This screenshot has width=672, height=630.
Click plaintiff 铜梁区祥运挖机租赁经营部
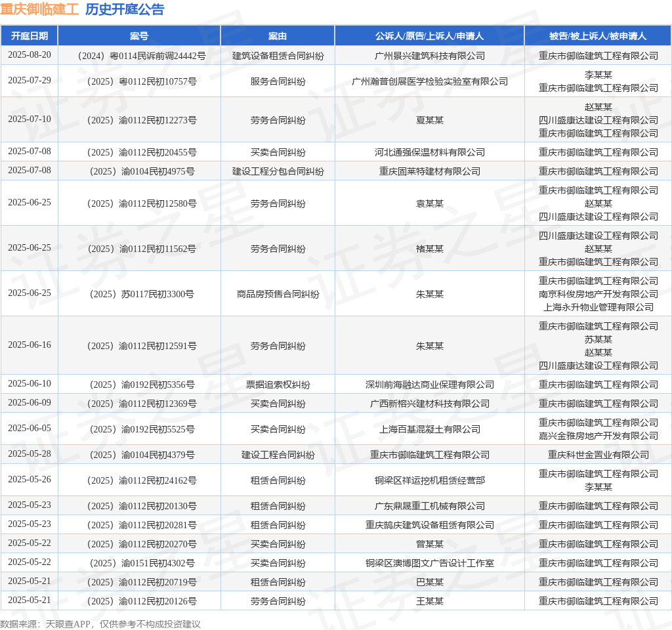[429, 480]
